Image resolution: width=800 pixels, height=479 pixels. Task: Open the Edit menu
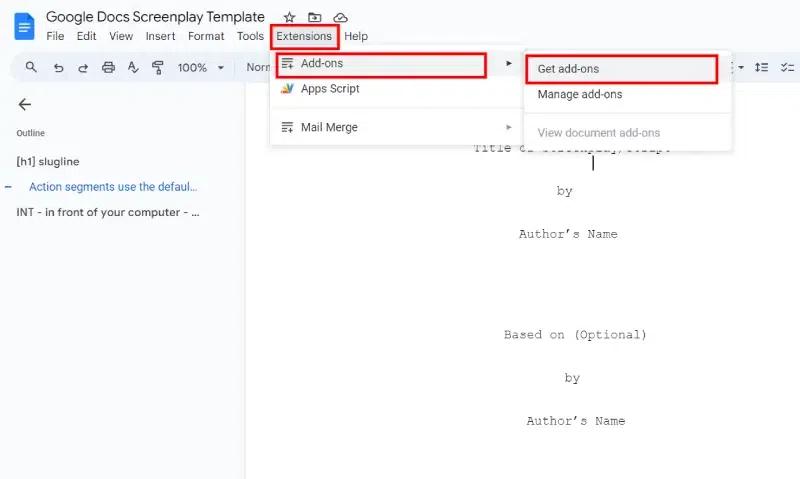point(86,36)
